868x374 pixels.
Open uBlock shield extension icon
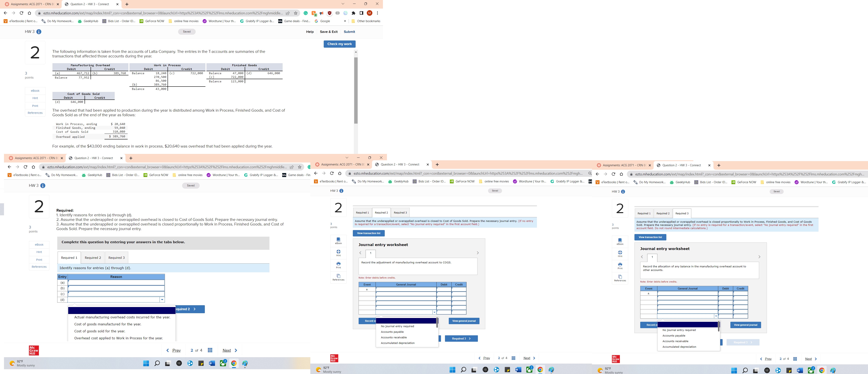click(329, 13)
